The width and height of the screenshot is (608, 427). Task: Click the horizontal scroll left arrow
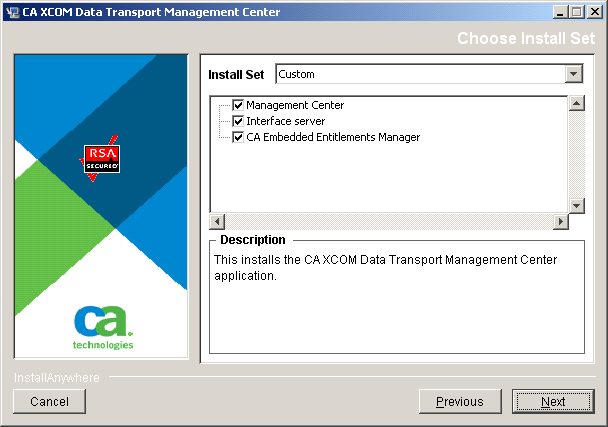coord(217,221)
